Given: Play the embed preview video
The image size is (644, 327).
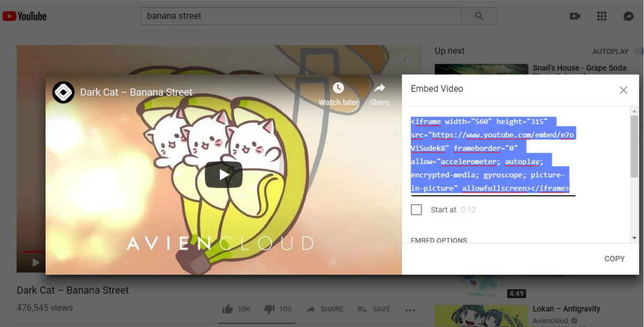Looking at the screenshot, I should (224, 174).
